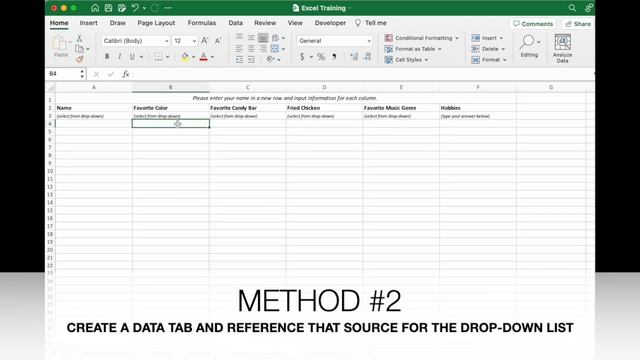
Task: Switch to the Page Layout tab
Action: (x=156, y=23)
